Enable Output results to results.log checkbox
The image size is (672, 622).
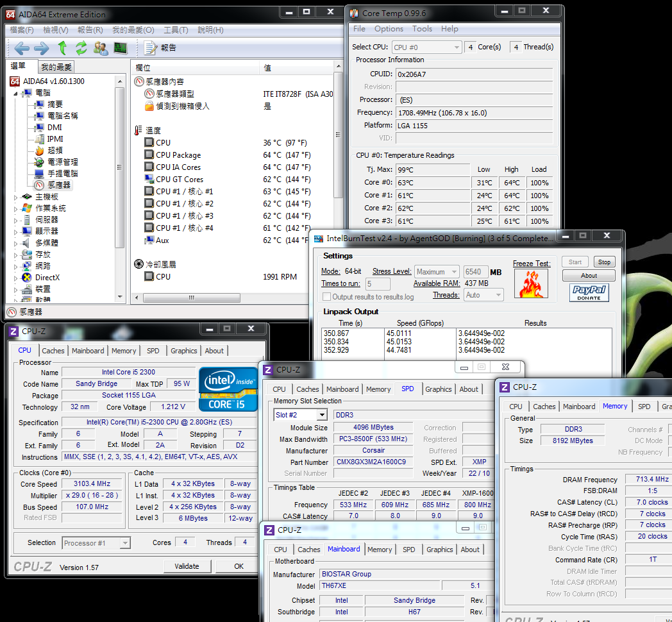click(x=326, y=297)
